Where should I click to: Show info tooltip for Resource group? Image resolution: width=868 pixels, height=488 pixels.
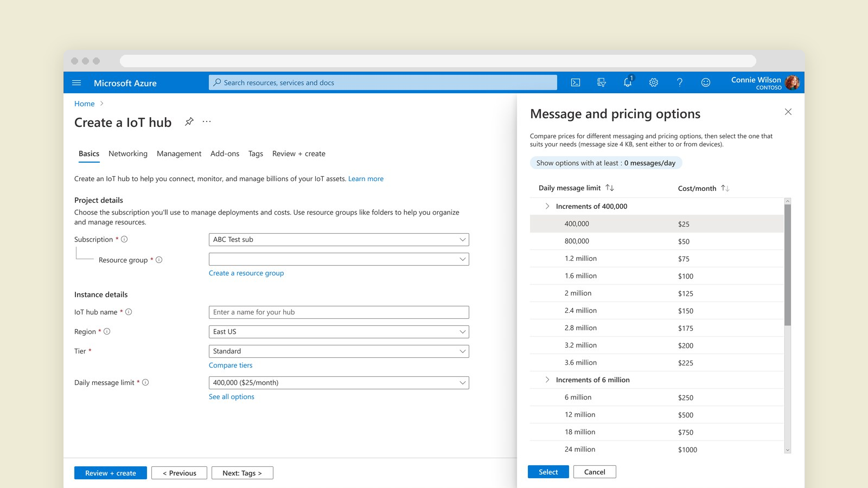[x=159, y=260]
